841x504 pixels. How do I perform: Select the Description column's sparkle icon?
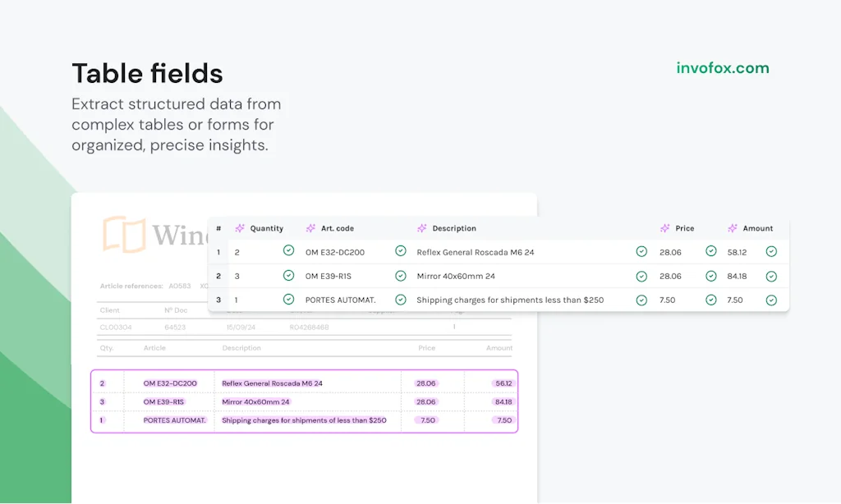(421, 228)
